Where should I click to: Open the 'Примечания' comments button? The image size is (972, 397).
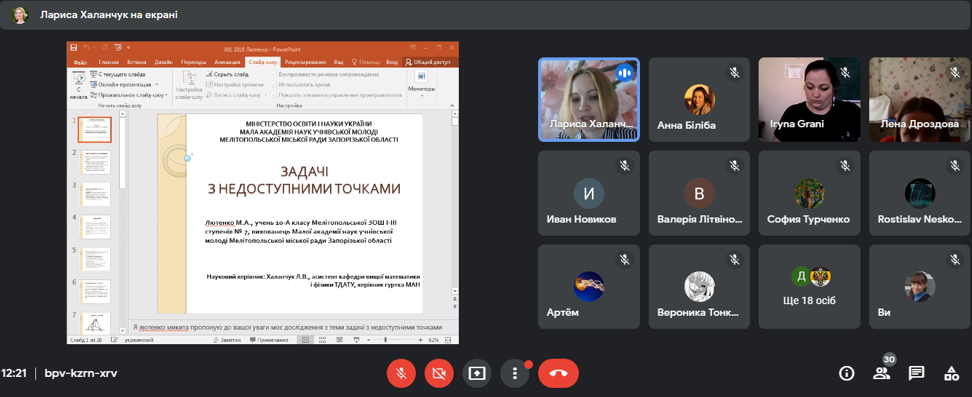268,340
